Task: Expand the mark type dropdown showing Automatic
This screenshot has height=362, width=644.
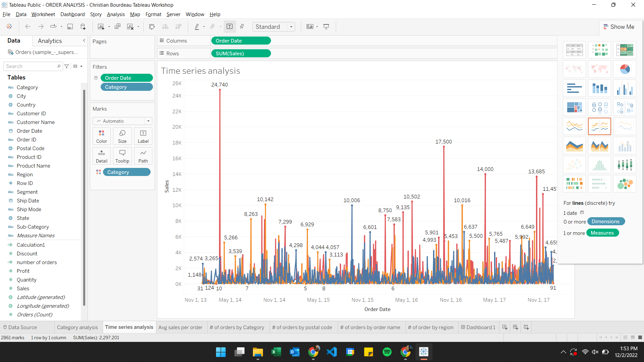Action: pyautogui.click(x=148, y=121)
